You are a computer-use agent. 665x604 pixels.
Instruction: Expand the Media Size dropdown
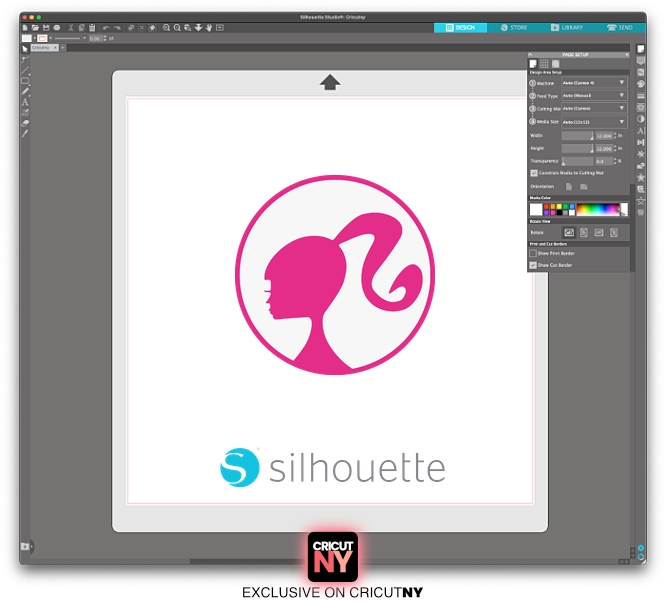coord(593,121)
